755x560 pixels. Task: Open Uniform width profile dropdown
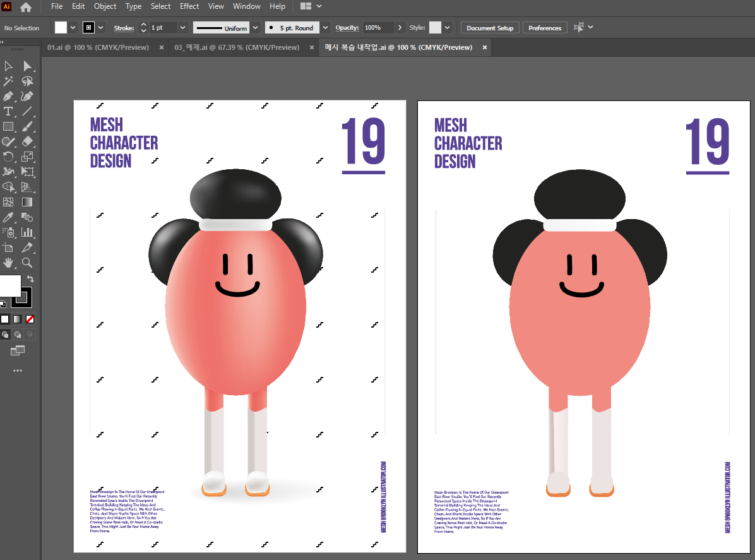point(256,27)
